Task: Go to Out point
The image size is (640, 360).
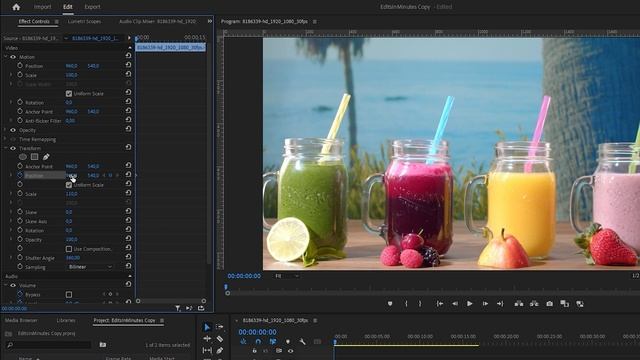Action: 500,304
